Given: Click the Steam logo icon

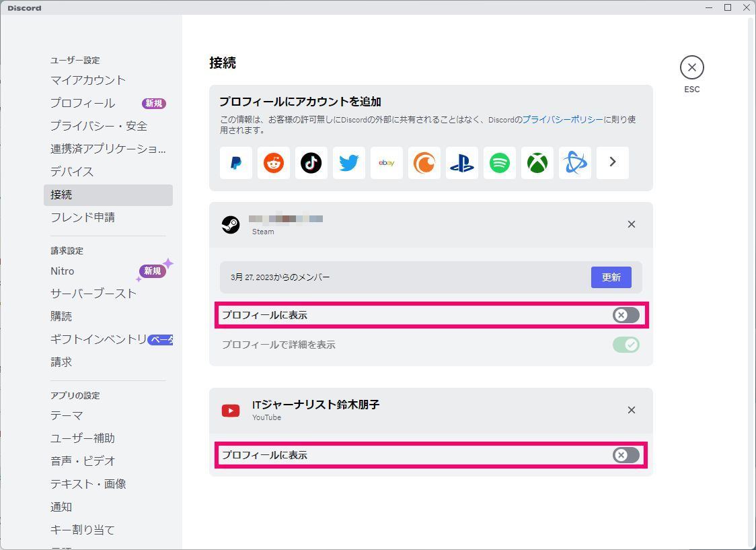Looking at the screenshot, I should (x=231, y=224).
